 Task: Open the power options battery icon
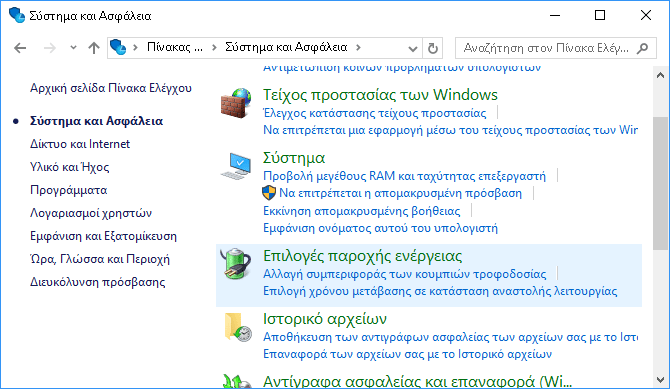pos(235,263)
